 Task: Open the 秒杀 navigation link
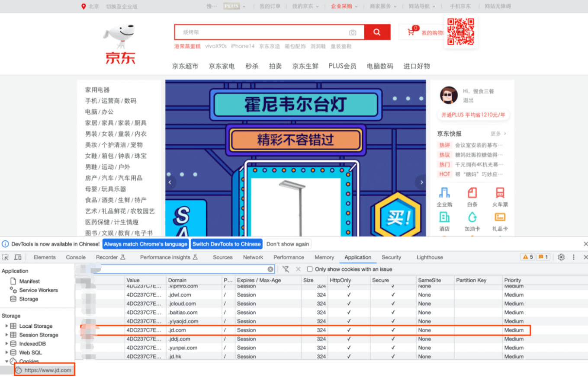pos(252,66)
